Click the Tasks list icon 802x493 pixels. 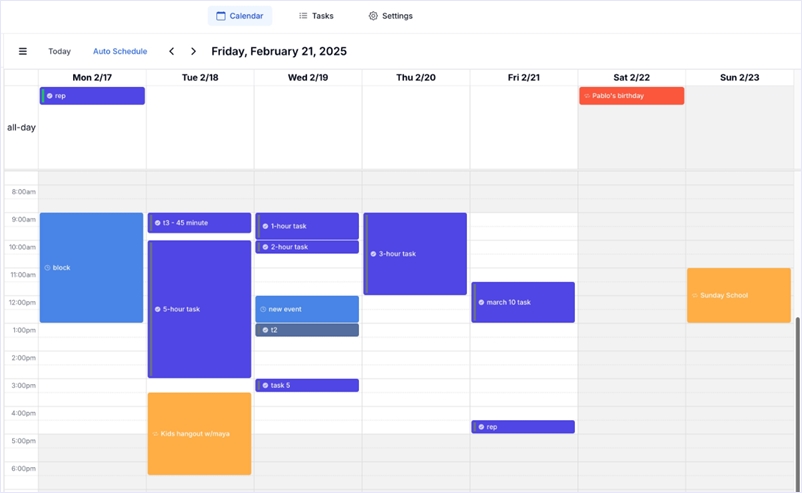(303, 16)
